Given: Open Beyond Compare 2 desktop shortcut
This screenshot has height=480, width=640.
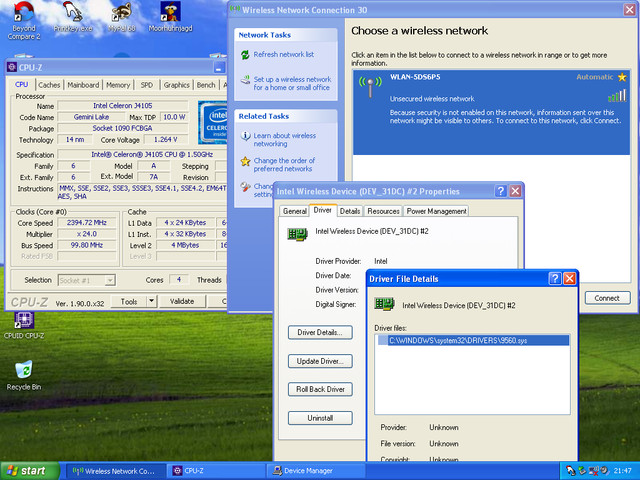Looking at the screenshot, I should (24, 20).
